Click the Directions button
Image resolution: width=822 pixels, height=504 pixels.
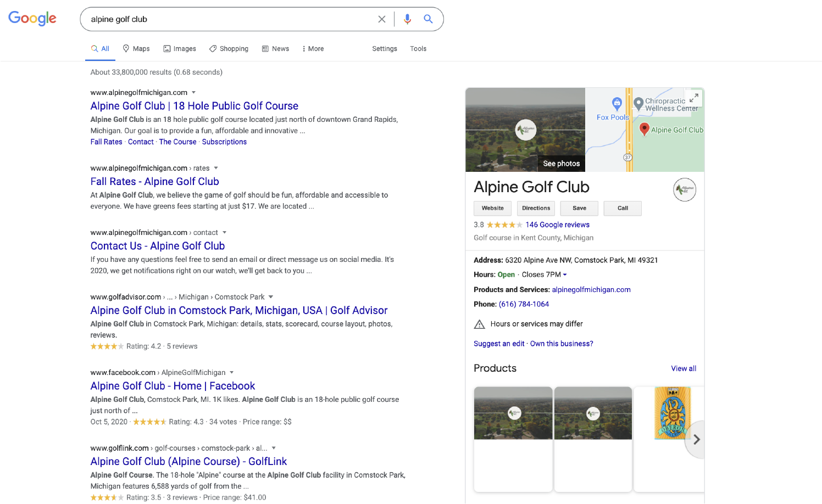pos(536,208)
